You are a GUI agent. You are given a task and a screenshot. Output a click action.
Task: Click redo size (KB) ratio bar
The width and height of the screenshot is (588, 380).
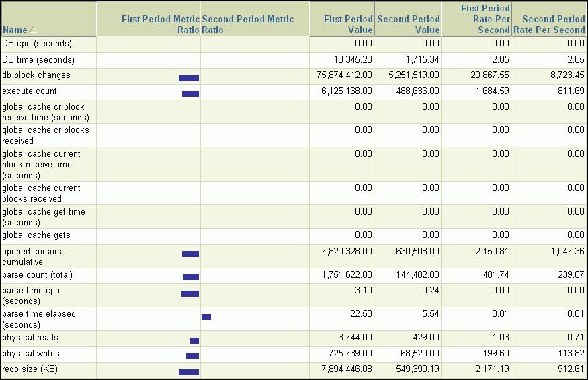[189, 372]
